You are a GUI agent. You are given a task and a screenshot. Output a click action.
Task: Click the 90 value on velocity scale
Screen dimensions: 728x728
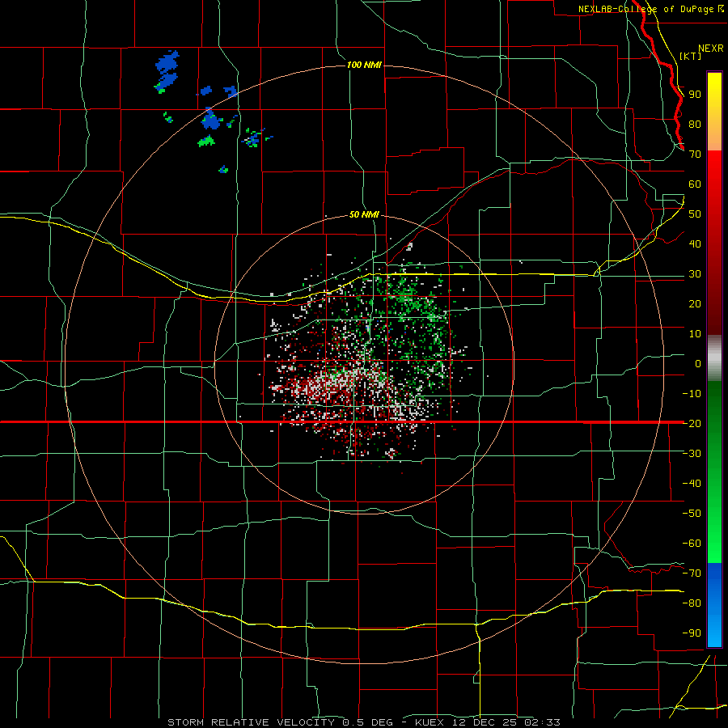coord(695,95)
